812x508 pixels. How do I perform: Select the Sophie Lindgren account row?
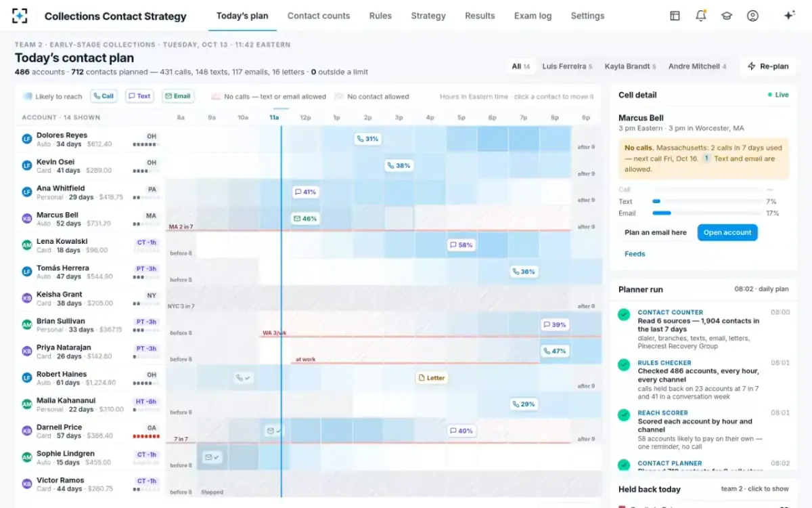tap(90, 457)
